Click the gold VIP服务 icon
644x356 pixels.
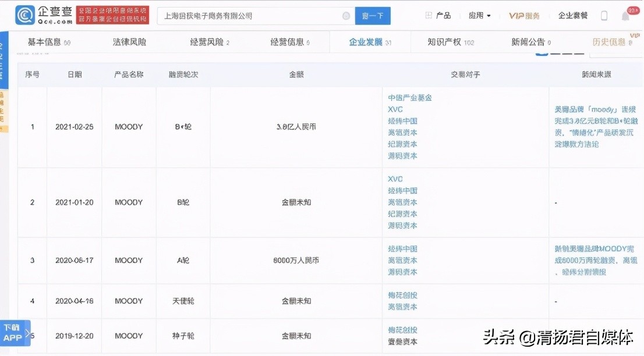click(523, 16)
